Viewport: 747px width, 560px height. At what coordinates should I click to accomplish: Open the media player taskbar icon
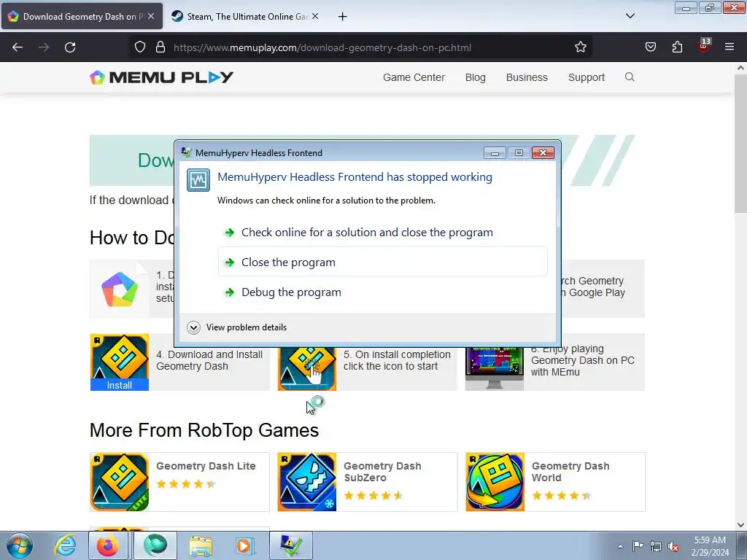tap(245, 545)
